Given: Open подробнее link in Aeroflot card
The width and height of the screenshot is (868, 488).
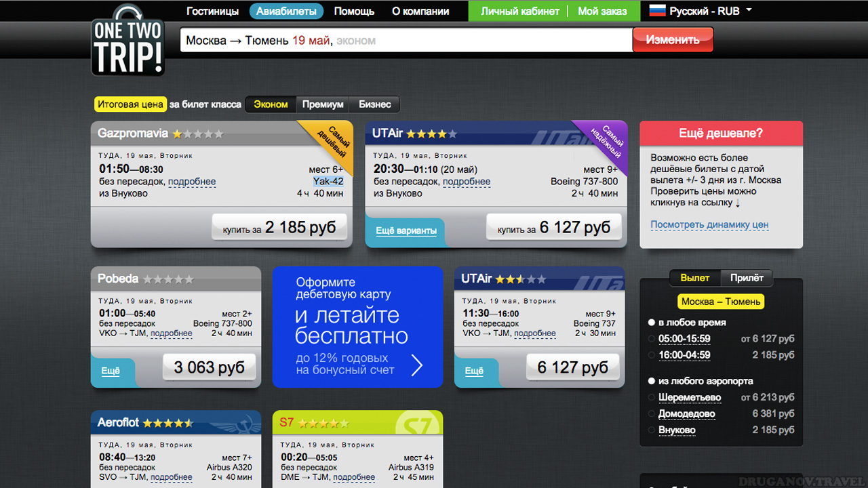Looking at the screenshot, I should tap(172, 477).
